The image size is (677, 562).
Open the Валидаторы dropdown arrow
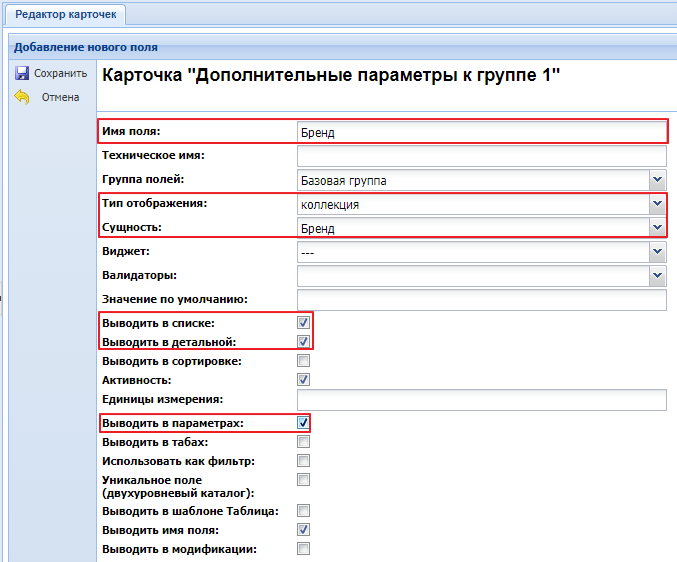tap(658, 275)
